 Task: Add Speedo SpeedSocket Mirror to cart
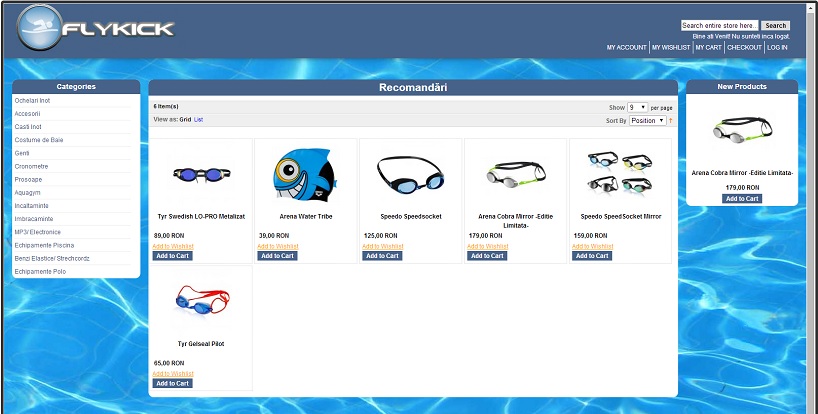coord(592,256)
